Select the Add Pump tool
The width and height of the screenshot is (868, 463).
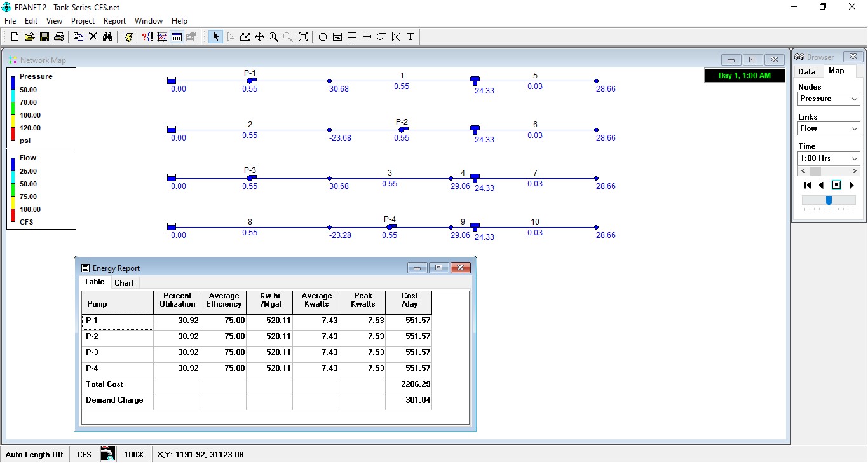coord(381,36)
